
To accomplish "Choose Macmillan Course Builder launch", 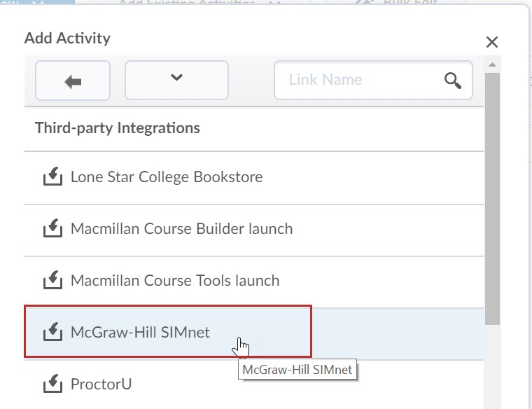I will 181,229.
